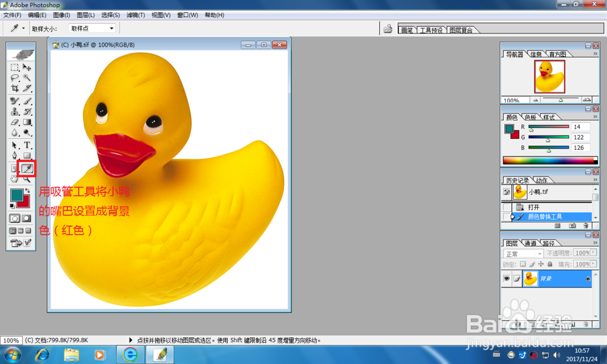
Task: Set history brush source to 打开 state
Action: coord(506,207)
